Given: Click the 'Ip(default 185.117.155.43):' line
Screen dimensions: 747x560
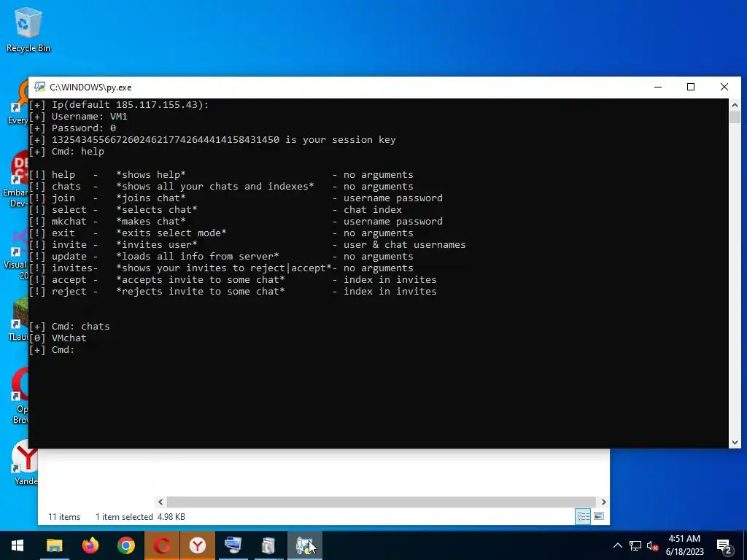Looking at the screenshot, I should [x=119, y=105].
